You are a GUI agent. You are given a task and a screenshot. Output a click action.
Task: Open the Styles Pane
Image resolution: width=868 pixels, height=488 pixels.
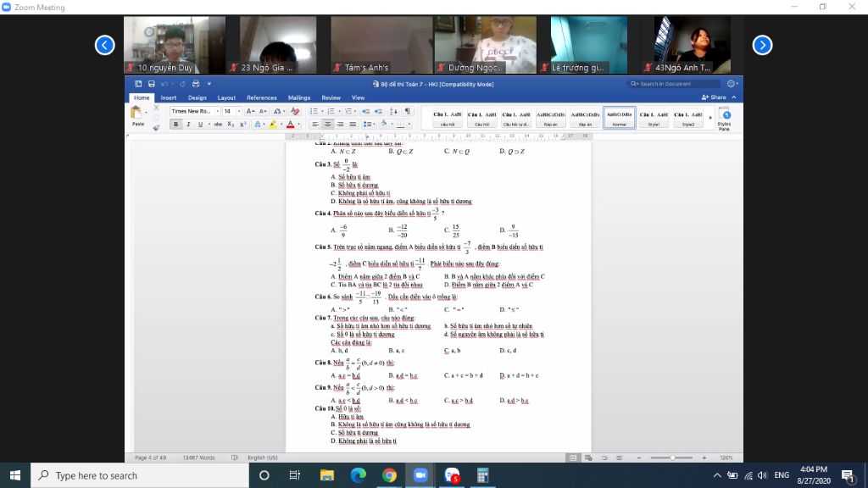pos(724,119)
